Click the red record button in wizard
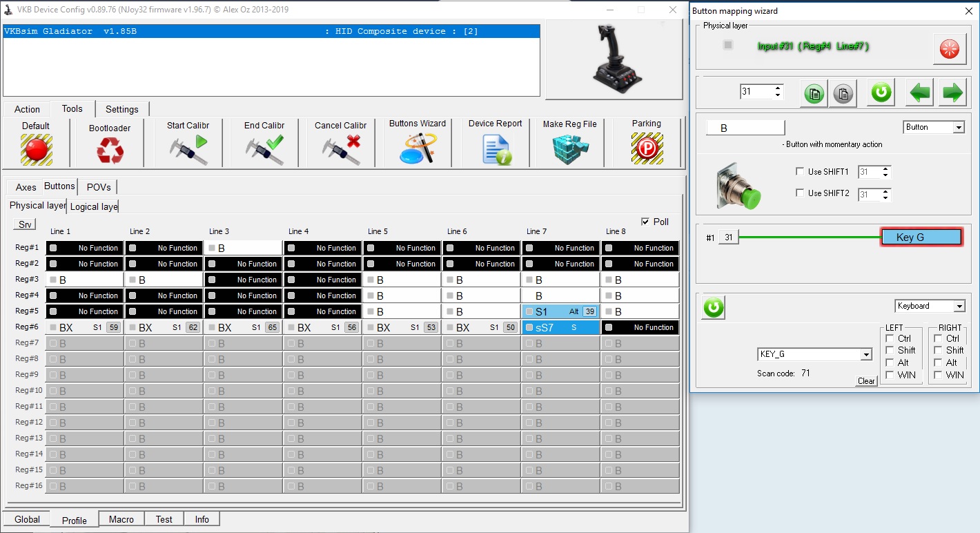The image size is (980, 533). coord(950,48)
